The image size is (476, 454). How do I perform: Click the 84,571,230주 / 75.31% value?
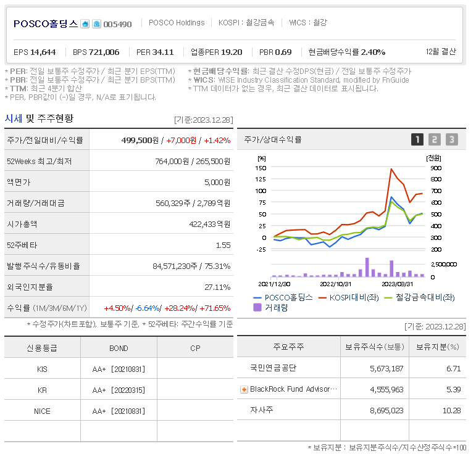[191, 266]
